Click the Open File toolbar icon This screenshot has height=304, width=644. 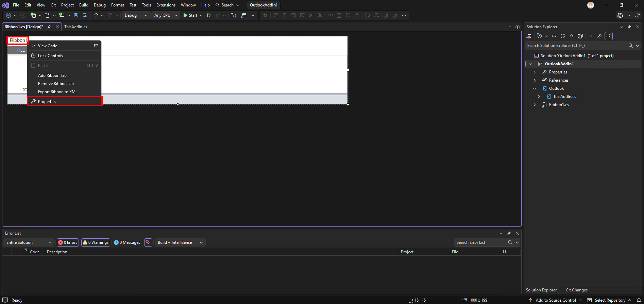coord(47,15)
